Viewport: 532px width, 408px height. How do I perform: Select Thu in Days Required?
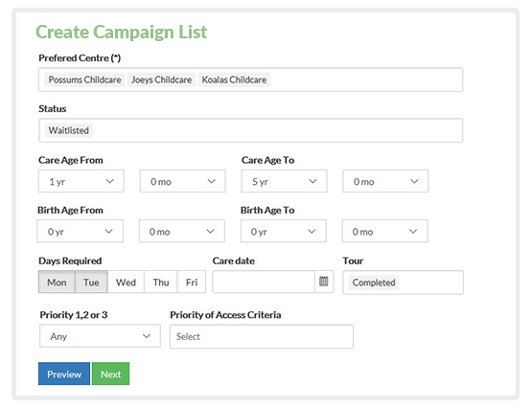(x=161, y=282)
